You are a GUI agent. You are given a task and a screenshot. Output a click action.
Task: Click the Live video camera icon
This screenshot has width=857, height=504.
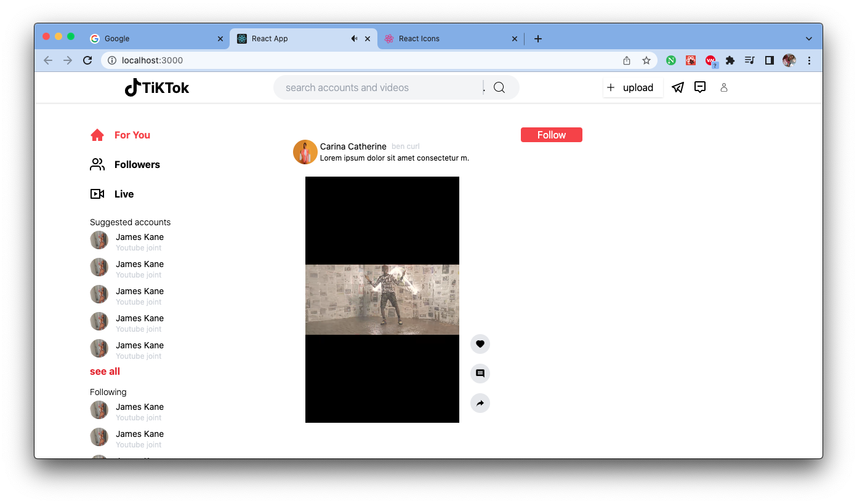pyautogui.click(x=97, y=194)
